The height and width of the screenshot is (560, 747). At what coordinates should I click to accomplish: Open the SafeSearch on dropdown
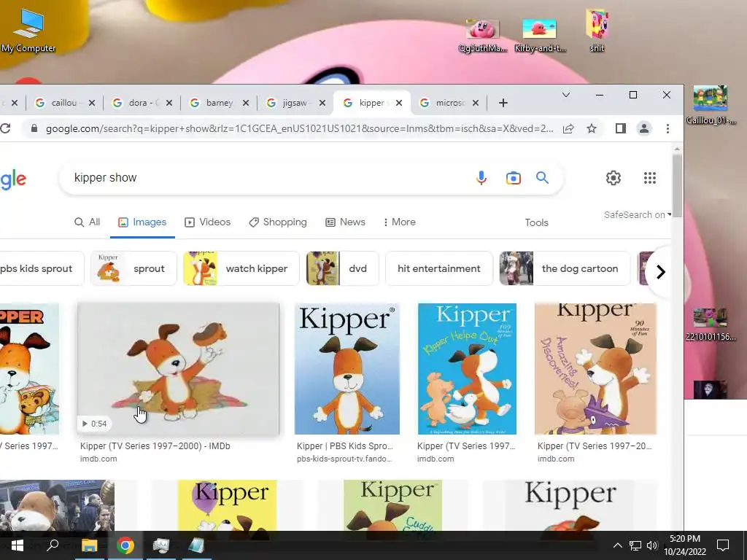pyautogui.click(x=638, y=215)
